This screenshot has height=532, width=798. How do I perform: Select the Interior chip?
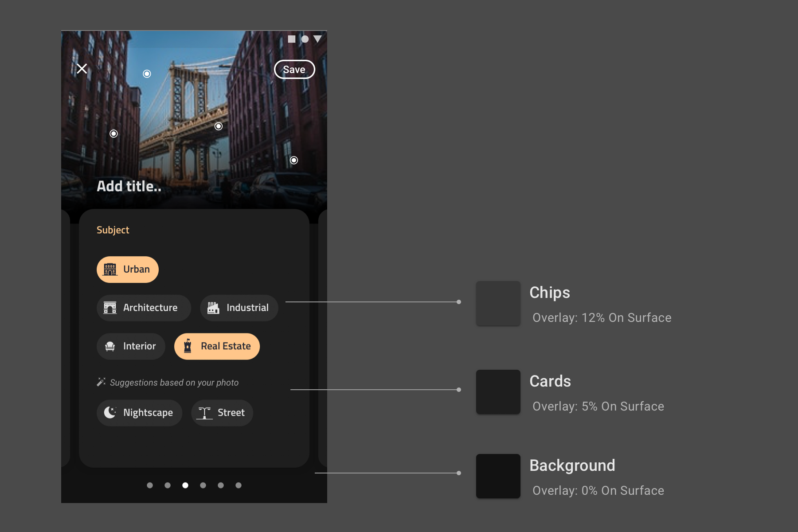click(131, 346)
